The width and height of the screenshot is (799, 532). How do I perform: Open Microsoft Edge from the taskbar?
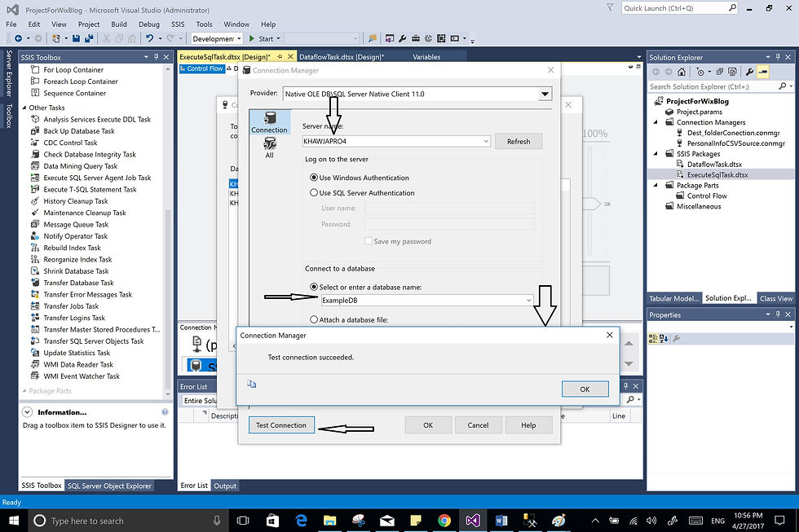pos(302,521)
